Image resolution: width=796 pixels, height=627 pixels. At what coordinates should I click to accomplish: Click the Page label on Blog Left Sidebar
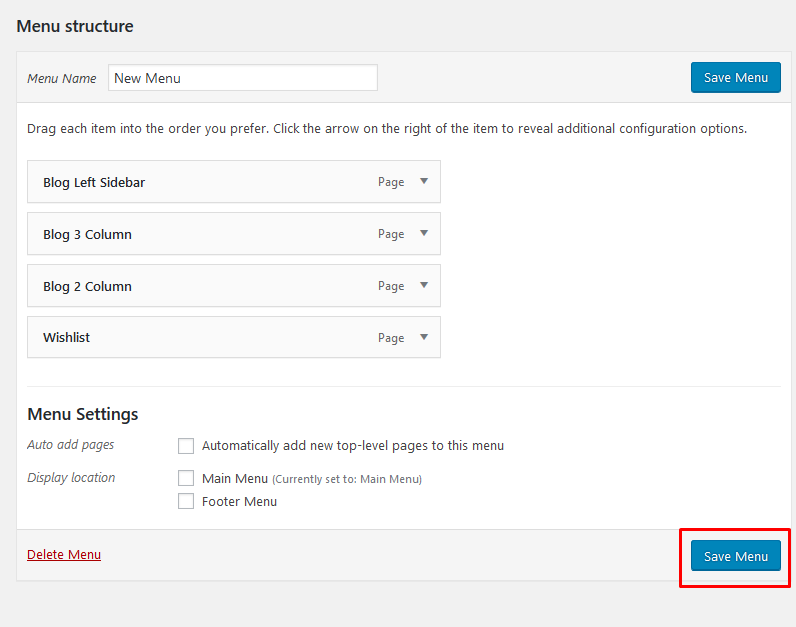click(391, 183)
